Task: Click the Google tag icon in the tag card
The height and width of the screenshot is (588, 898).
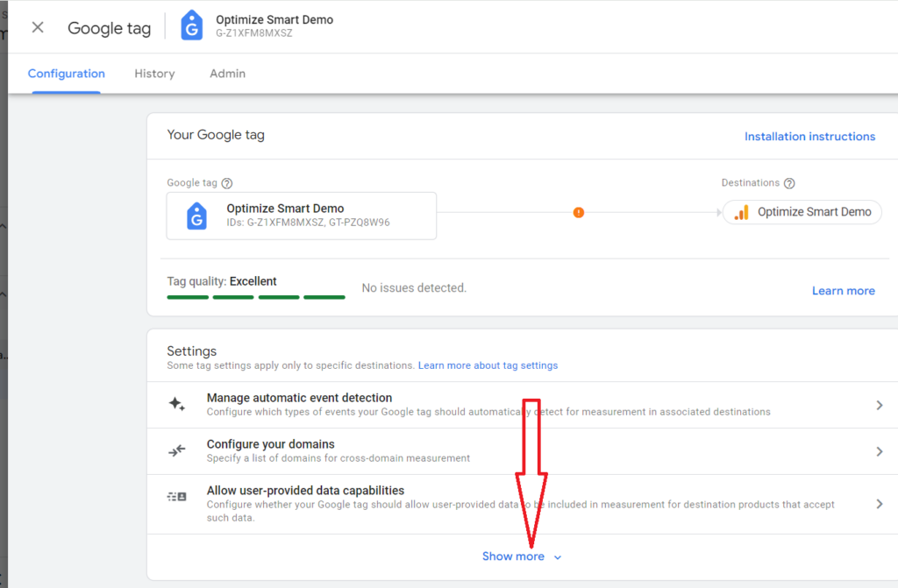Action: coord(196,216)
